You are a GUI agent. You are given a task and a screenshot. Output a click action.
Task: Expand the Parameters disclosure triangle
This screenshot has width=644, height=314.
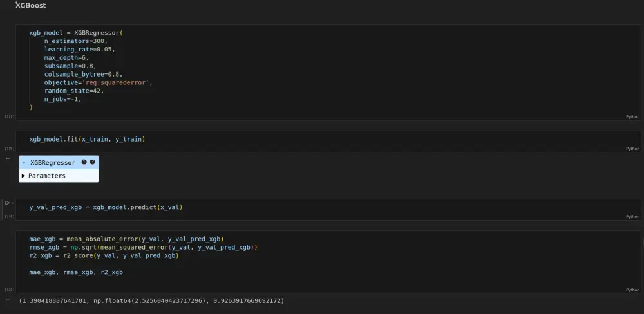(24, 176)
